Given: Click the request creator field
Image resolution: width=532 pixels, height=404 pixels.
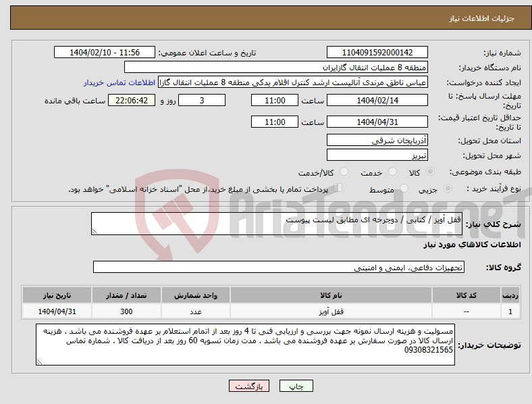Looking at the screenshot, I should pos(293,82).
